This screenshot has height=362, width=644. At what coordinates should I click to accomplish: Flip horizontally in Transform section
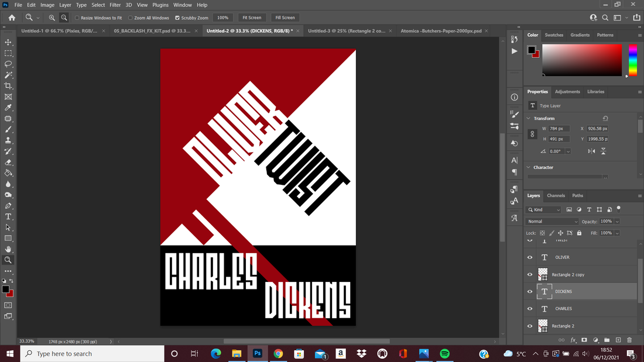591,151
